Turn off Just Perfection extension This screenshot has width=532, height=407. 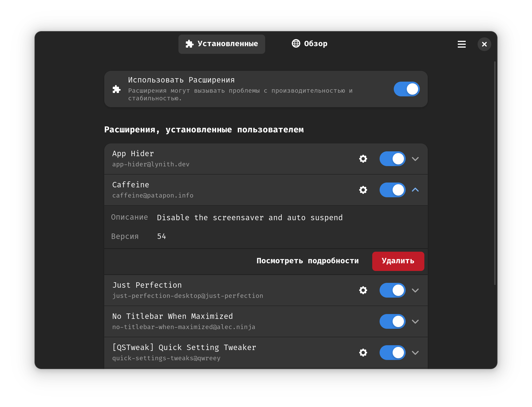click(392, 290)
